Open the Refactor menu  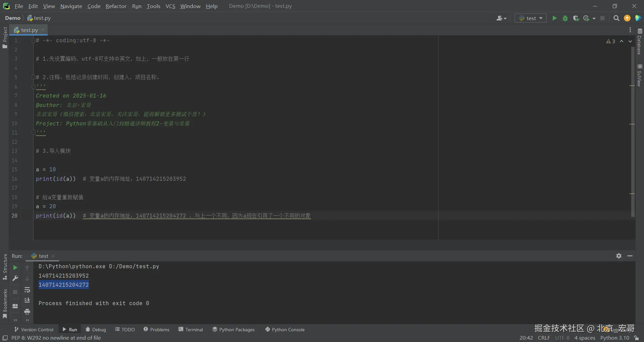coord(116,6)
